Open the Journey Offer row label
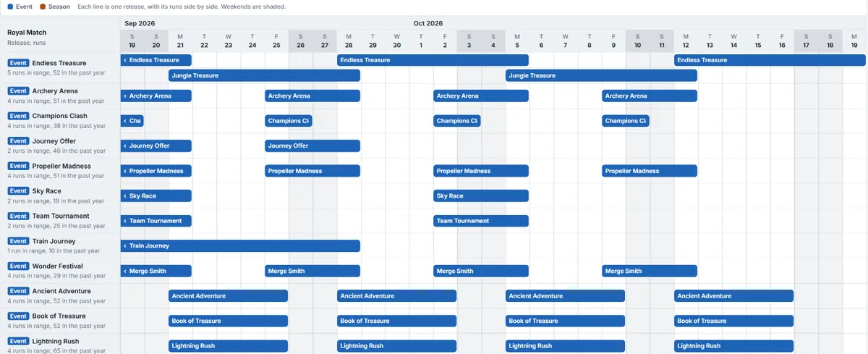 point(54,141)
